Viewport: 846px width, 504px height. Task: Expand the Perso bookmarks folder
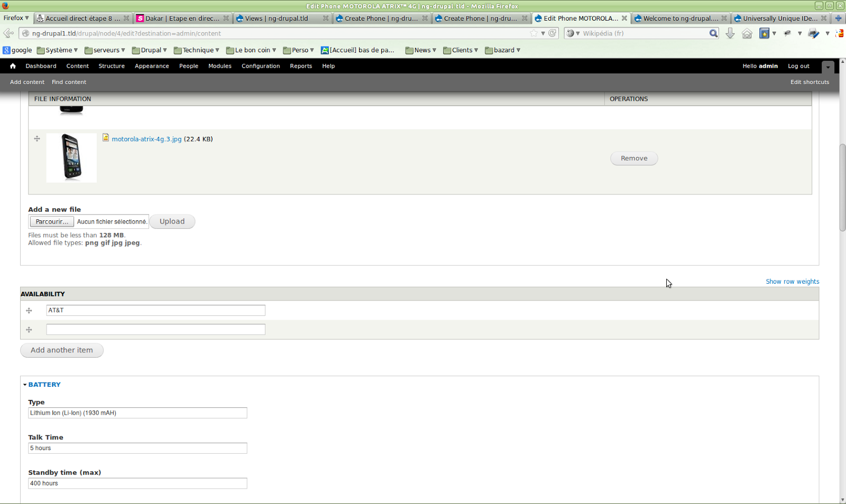[x=299, y=50]
